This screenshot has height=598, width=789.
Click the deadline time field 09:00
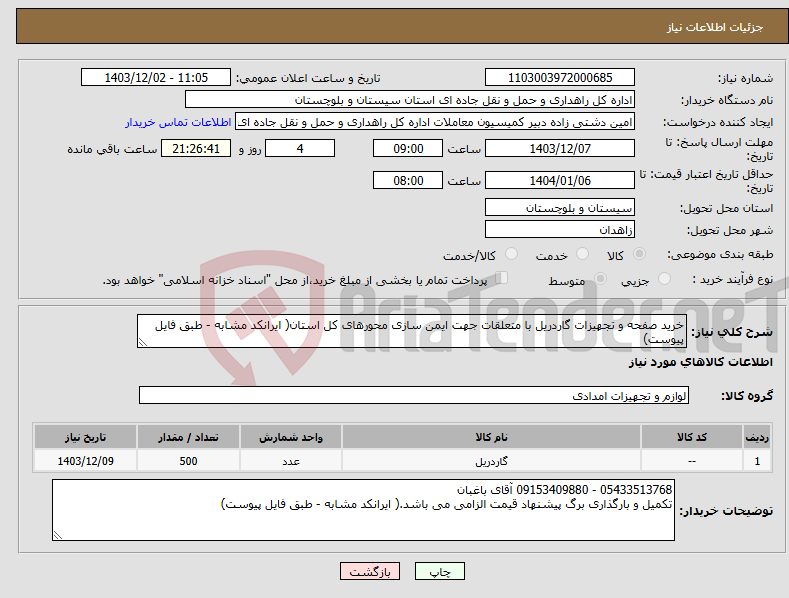click(x=408, y=148)
